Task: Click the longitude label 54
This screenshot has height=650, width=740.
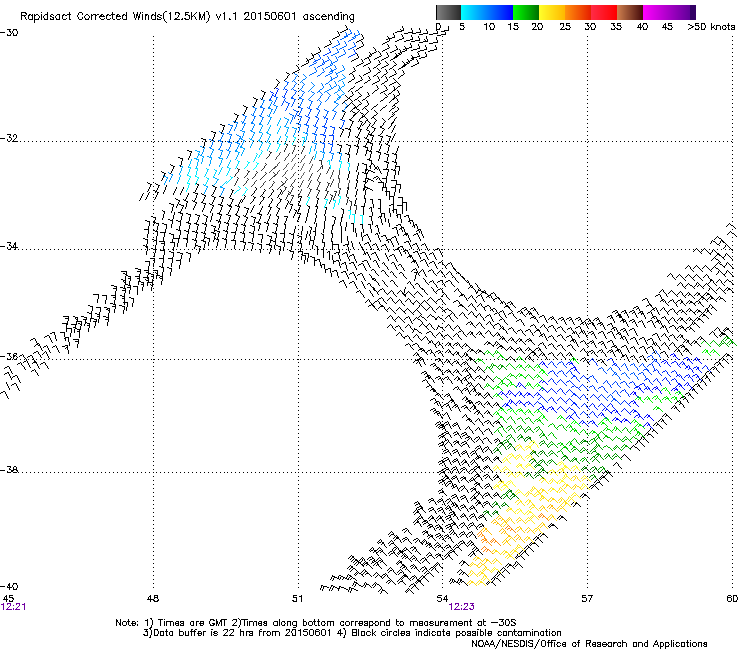Action: point(442,598)
